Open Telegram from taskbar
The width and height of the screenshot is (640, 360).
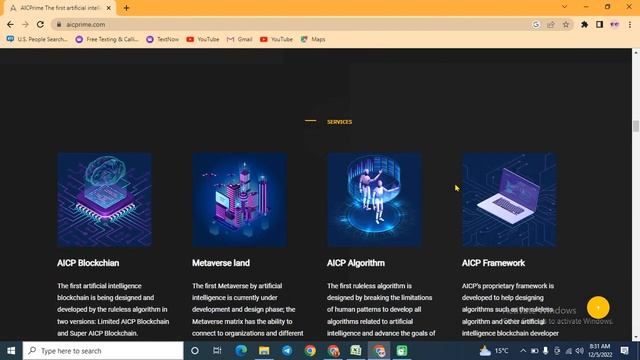point(287,351)
